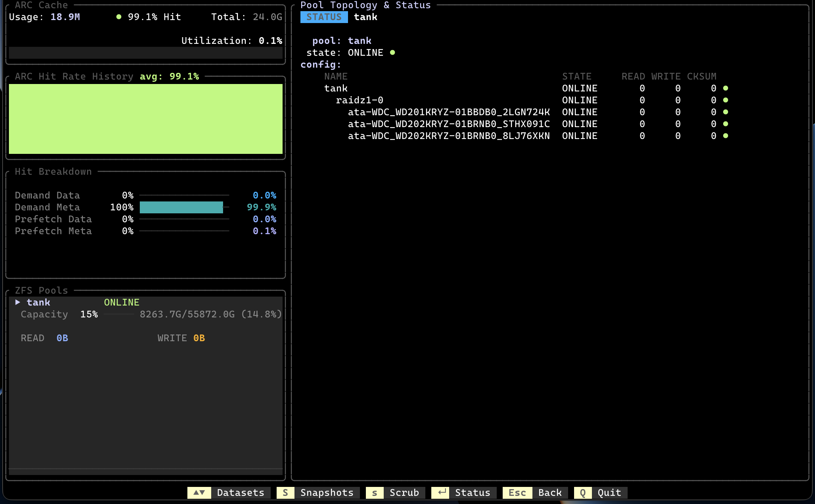Viewport: 815px width, 504px height.
Task: Click the tank Capacity bar
Action: tap(119, 314)
